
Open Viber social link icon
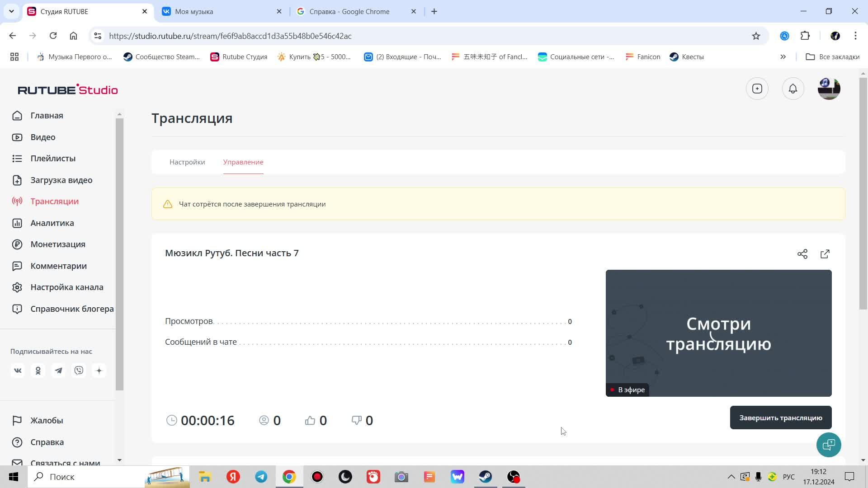coord(79,371)
